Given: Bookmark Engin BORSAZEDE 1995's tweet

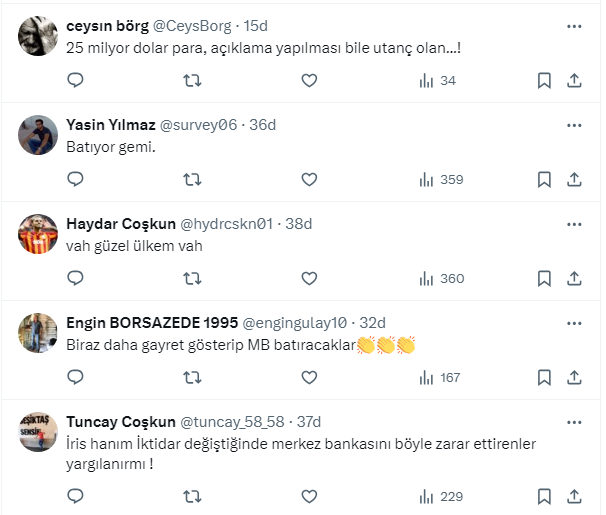Looking at the screenshot, I should (544, 378).
